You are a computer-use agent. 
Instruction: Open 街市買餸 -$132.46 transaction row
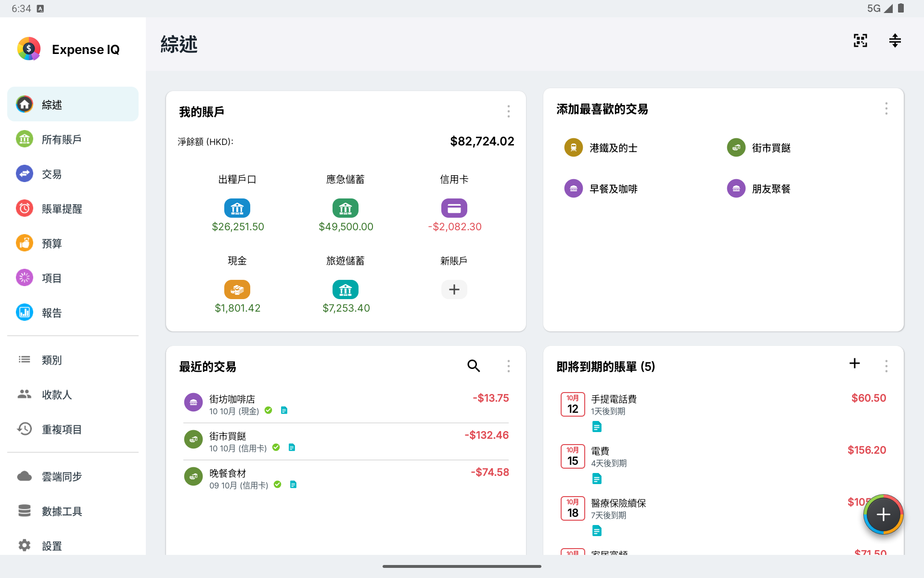click(x=346, y=442)
